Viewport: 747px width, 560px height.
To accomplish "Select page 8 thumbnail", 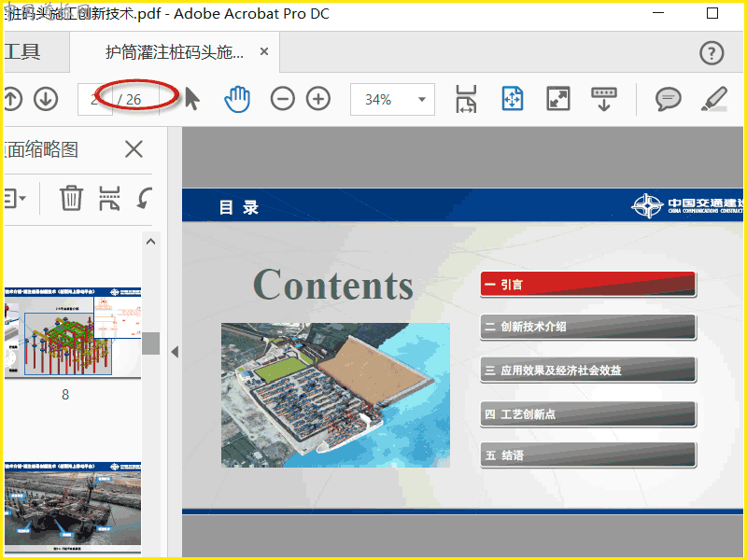I will (x=73, y=332).
